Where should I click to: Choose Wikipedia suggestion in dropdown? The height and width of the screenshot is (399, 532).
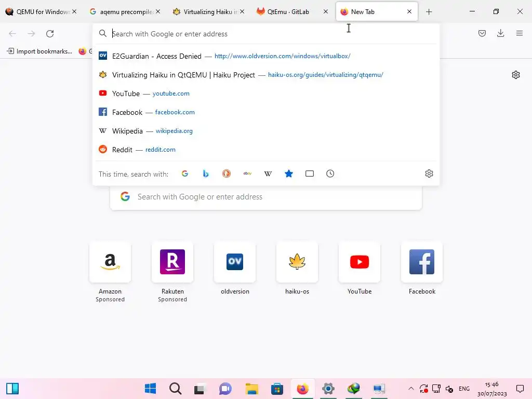(266, 130)
